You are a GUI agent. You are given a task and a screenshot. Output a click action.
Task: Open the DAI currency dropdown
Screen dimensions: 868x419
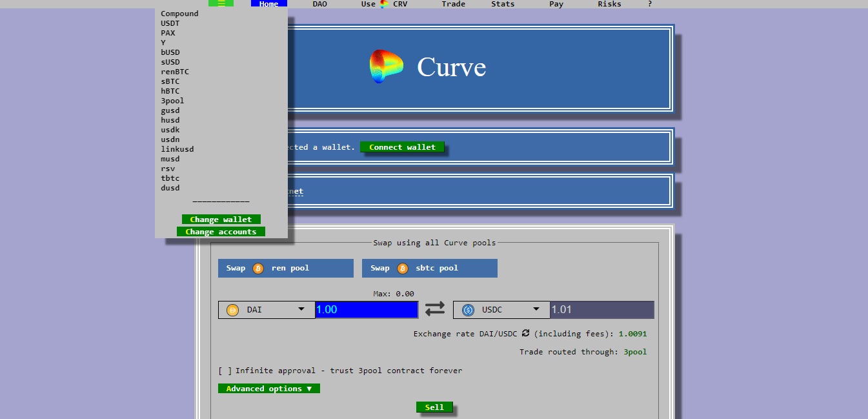tap(266, 310)
